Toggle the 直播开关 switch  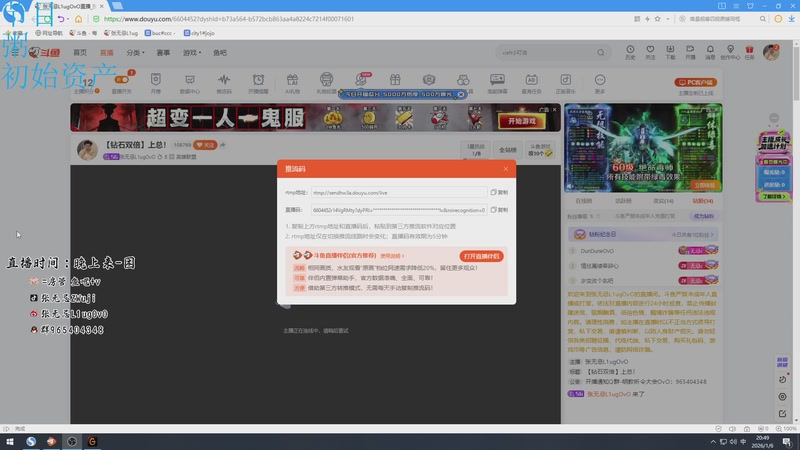pyautogui.click(x=121, y=80)
